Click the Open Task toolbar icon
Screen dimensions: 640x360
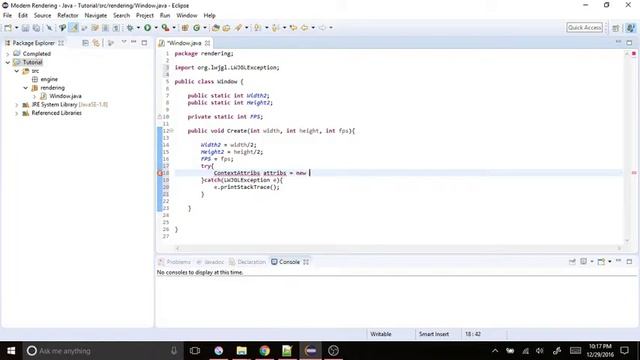(227, 28)
